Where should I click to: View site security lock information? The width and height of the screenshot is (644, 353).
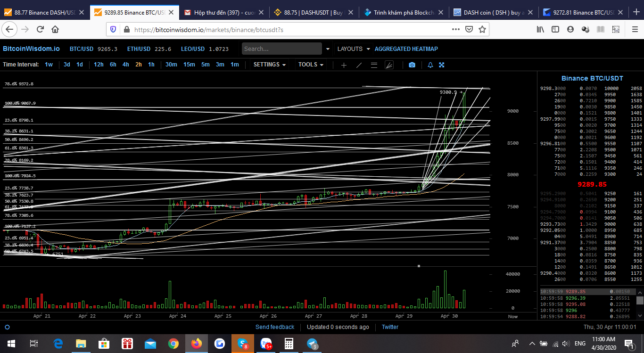[126, 29]
